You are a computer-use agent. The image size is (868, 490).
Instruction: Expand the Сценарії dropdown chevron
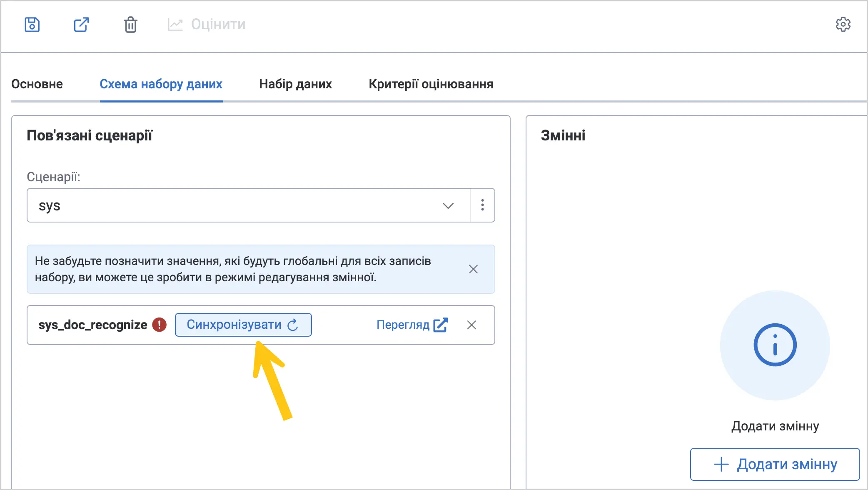(448, 205)
